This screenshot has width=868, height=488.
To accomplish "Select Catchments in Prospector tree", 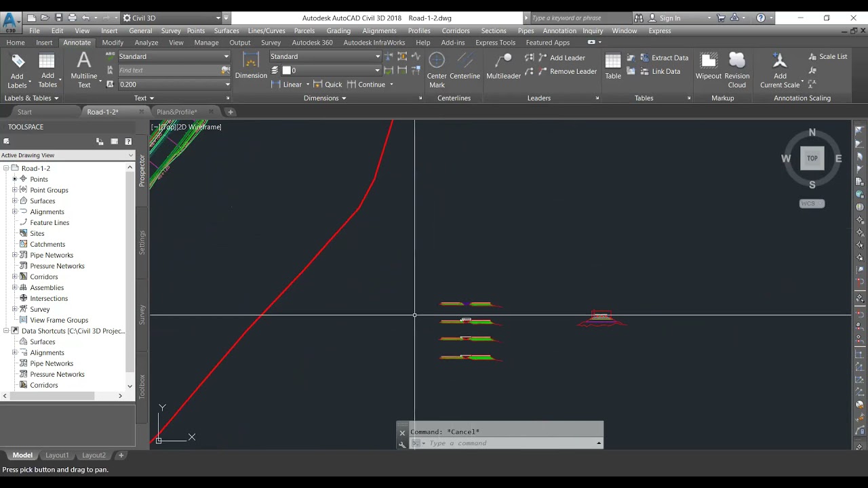I will [47, 244].
